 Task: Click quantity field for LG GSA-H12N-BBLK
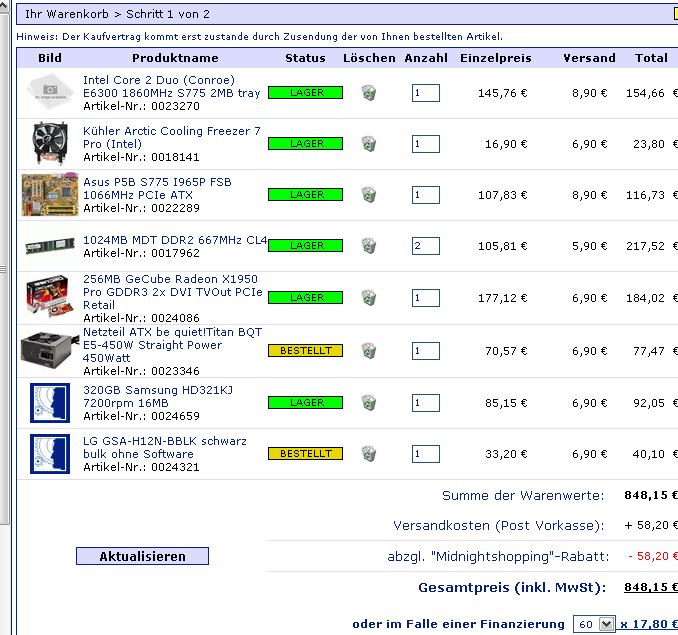click(426, 454)
